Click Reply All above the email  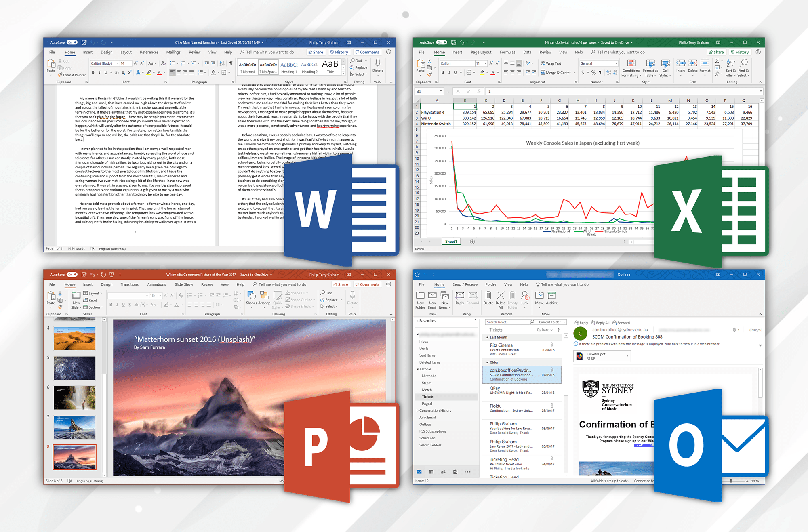coord(600,323)
